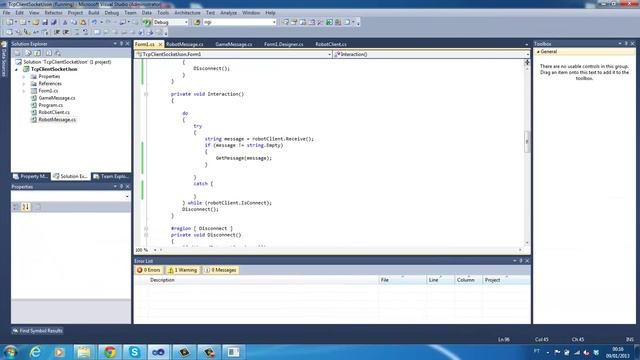Switch Properties panel to Alphabetical view
The width and height of the screenshot is (640, 360).
[26, 207]
